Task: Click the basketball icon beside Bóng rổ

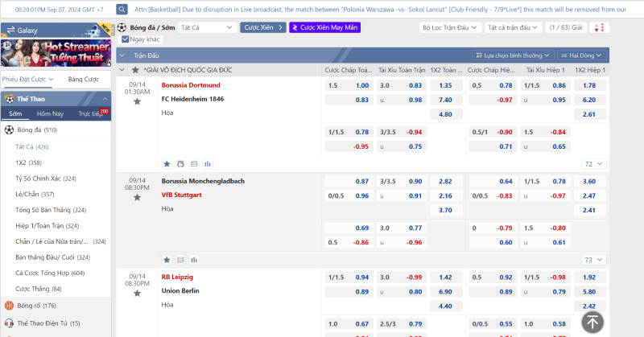Action: (x=9, y=306)
